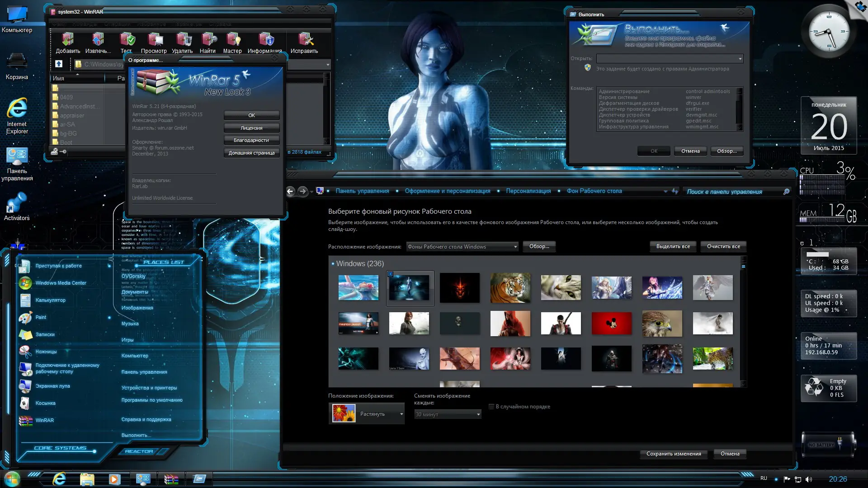868x488 pixels.
Task: Click the Персонализация breadcrumb item
Action: [528, 191]
